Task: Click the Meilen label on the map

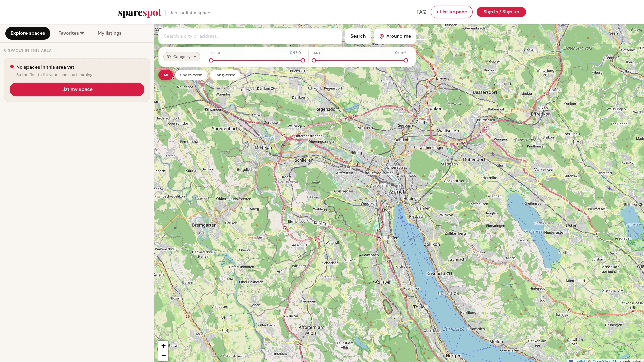Action: point(496,342)
